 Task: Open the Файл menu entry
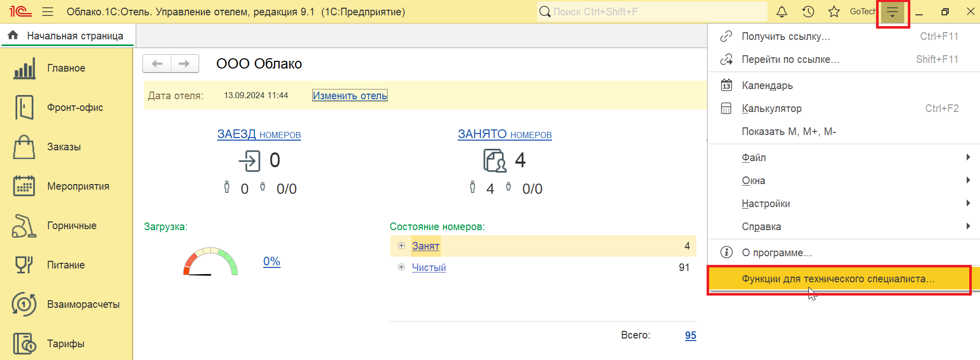tap(843, 157)
